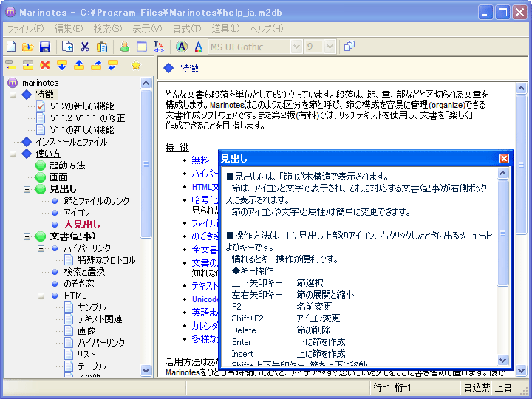Click the 書込禁 status bar entry
The image size is (532, 399).
click(477, 388)
